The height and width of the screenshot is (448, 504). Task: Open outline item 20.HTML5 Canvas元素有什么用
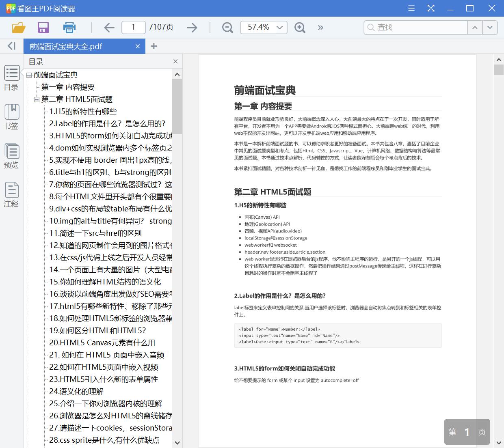click(x=102, y=343)
